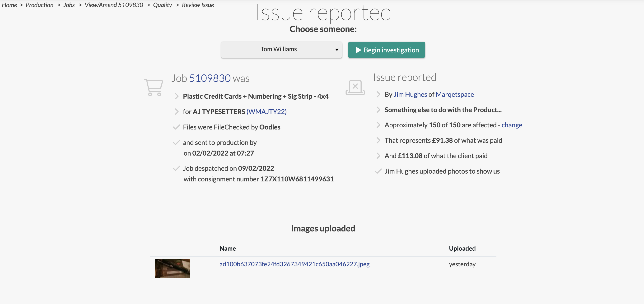
Task: Click 'Jim Hughes uploaded photos to show us'
Action: click(442, 171)
